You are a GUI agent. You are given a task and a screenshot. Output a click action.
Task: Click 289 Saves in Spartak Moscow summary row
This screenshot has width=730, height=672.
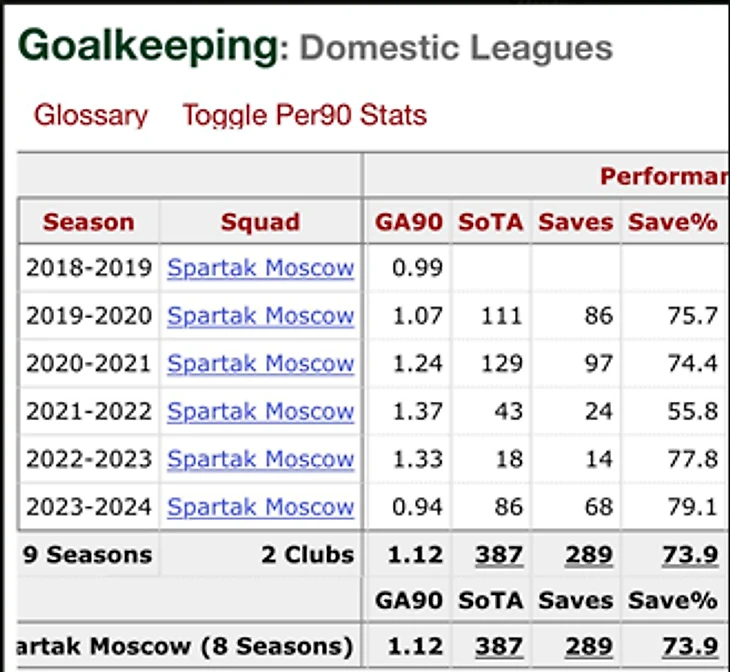[589, 646]
